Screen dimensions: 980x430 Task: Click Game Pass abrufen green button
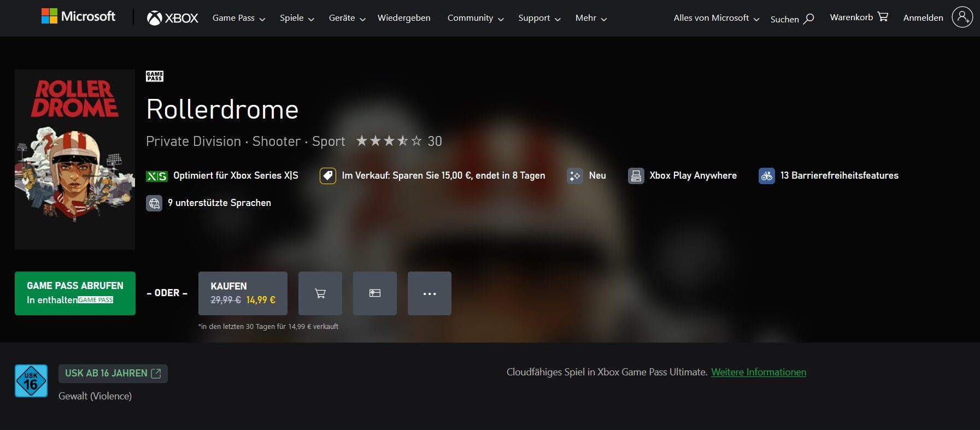click(x=75, y=293)
